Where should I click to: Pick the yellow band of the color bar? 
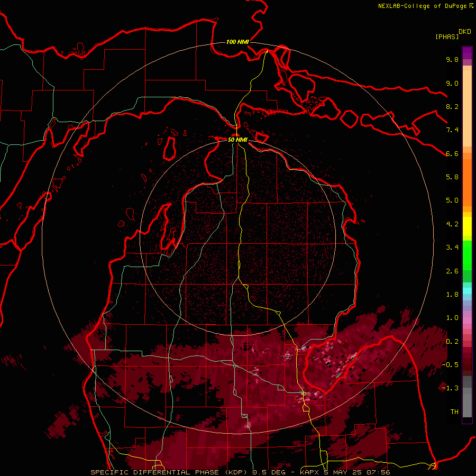(467, 226)
